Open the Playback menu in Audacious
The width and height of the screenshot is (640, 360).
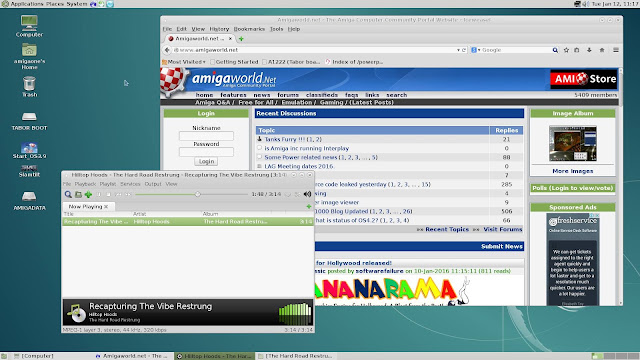coord(85,184)
